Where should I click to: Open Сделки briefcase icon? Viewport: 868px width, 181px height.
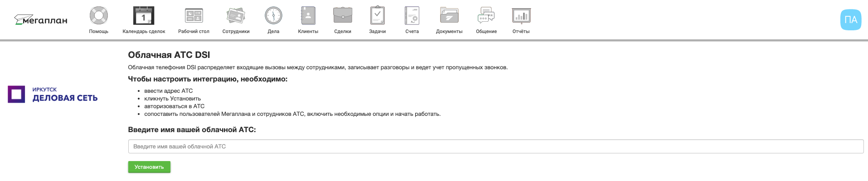(x=343, y=15)
